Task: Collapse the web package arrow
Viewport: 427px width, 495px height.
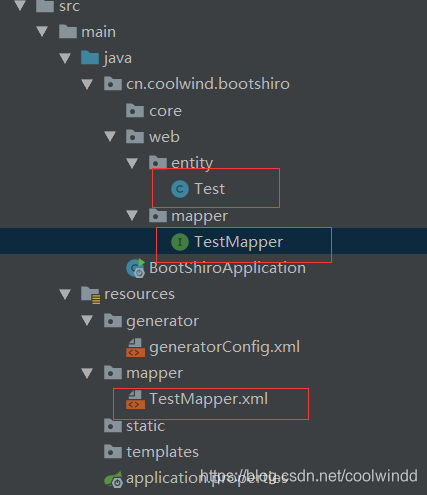Action: coord(110,136)
